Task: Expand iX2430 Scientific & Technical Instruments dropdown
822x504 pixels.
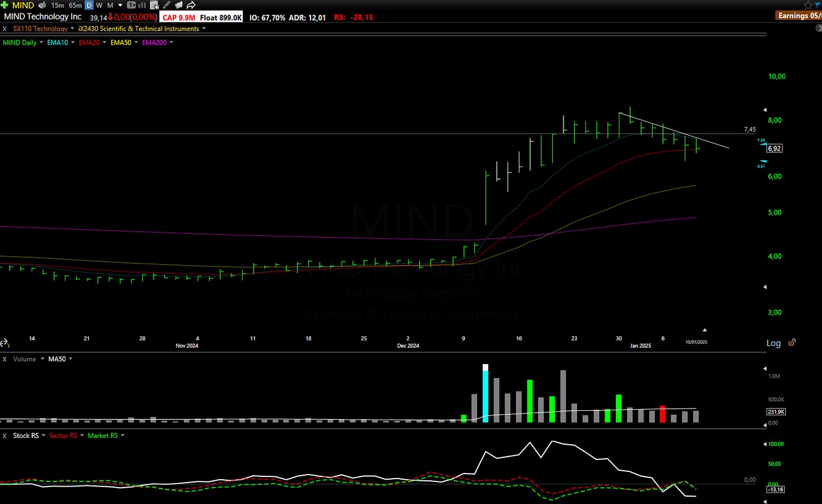Action: [204, 29]
